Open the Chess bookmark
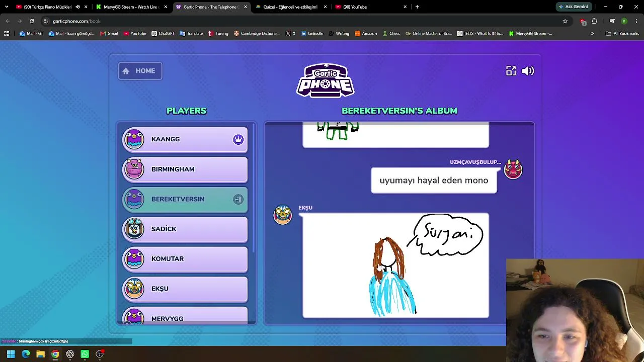This screenshot has height=362, width=644. (x=391, y=34)
